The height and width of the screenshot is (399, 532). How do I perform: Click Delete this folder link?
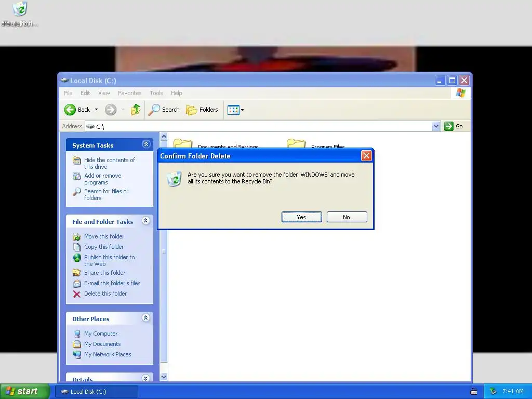[x=105, y=294]
